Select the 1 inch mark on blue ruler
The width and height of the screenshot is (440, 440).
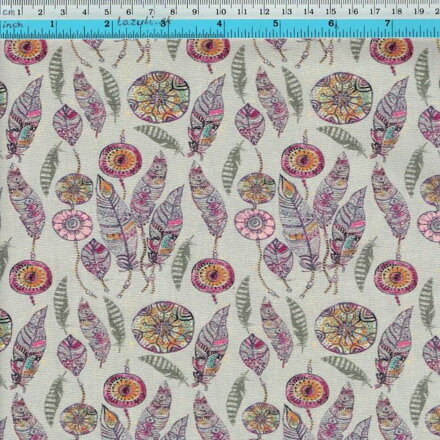[x=52, y=24]
